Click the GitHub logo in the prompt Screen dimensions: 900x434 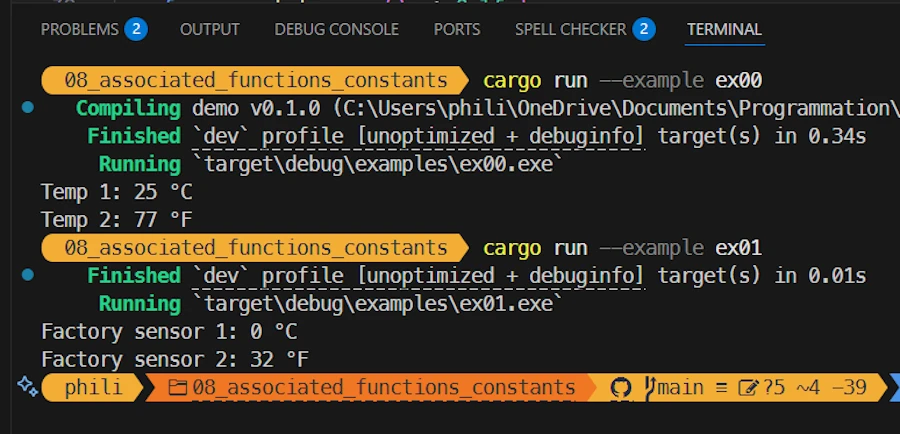(620, 388)
